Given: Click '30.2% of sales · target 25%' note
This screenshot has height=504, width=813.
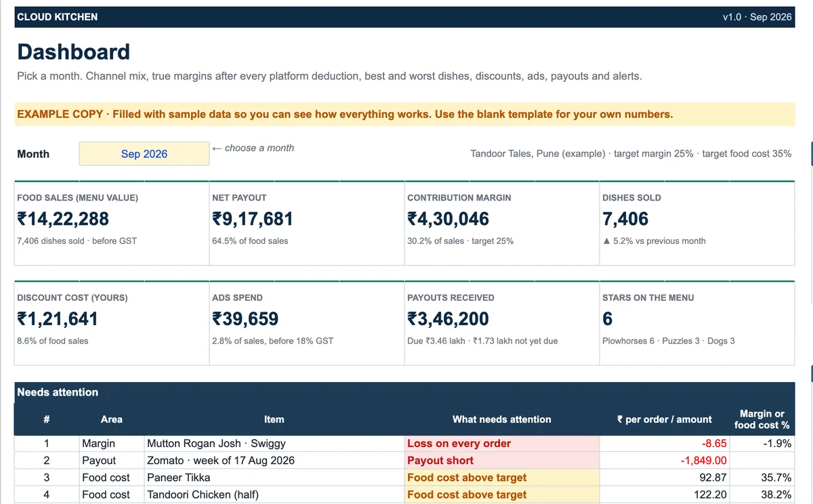Looking at the screenshot, I should coord(460,240).
